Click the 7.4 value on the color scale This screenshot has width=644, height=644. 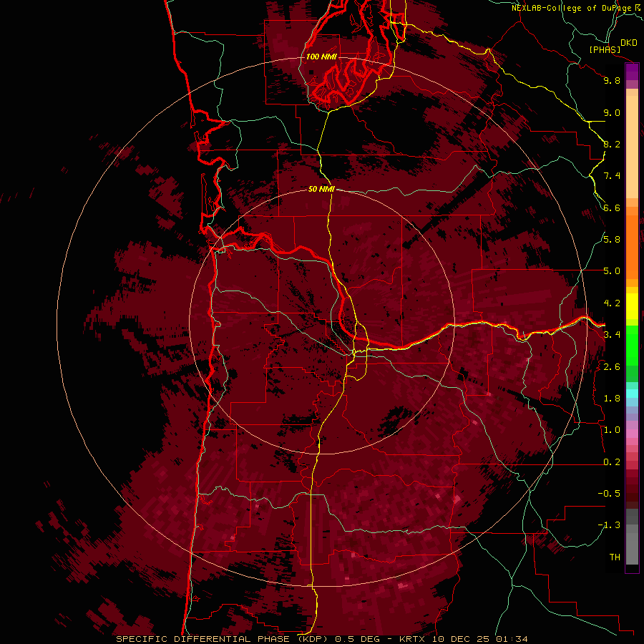(x=612, y=176)
